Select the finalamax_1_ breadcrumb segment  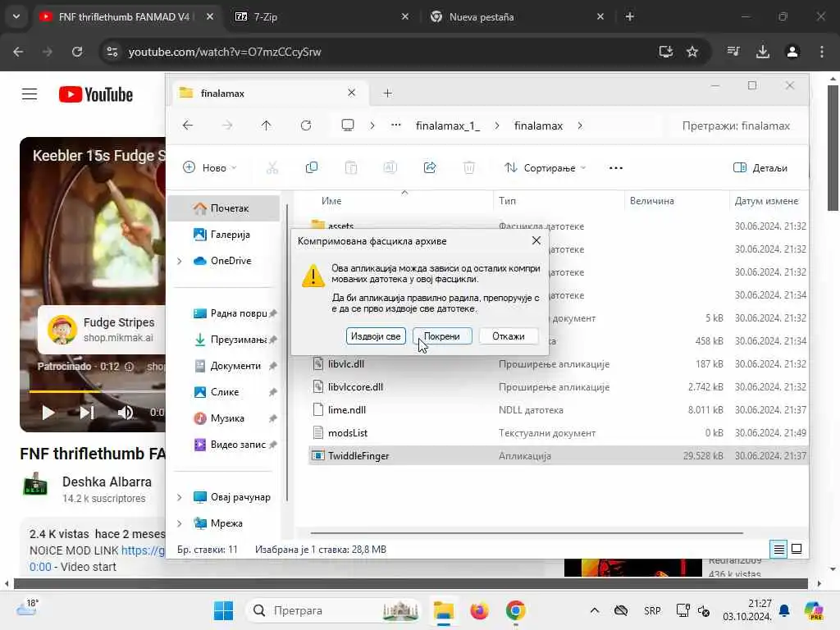point(448,126)
